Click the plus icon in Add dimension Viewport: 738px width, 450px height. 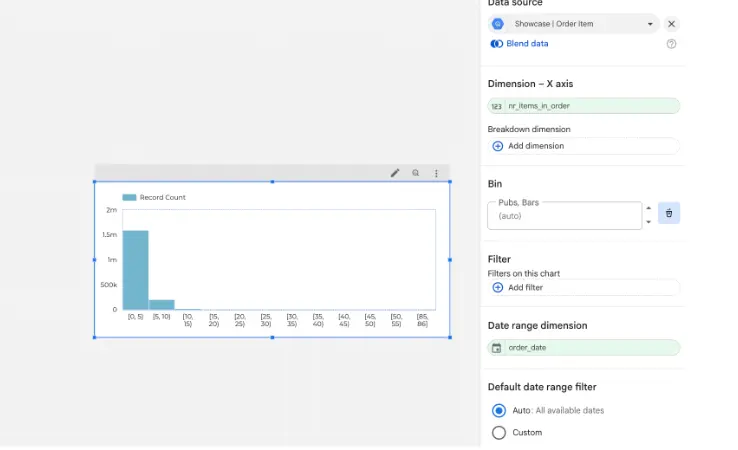point(497,146)
